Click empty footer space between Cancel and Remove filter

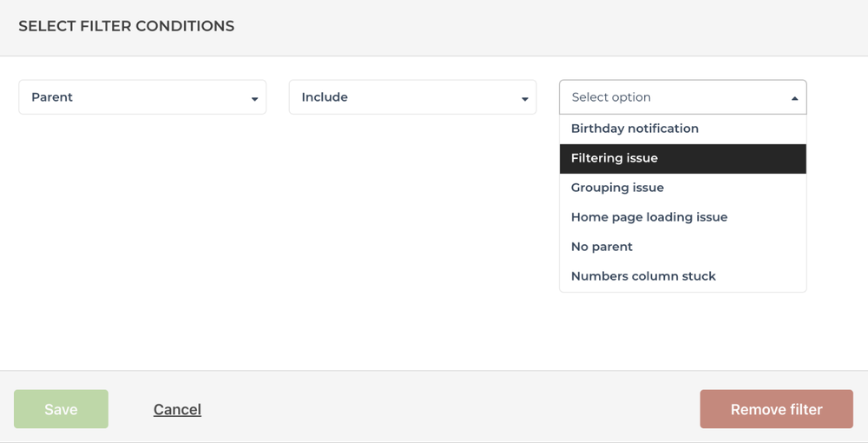[x=449, y=409]
